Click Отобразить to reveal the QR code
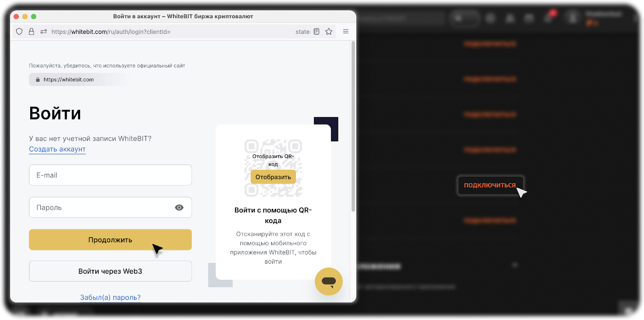The width and height of the screenshot is (644, 320). point(273,177)
